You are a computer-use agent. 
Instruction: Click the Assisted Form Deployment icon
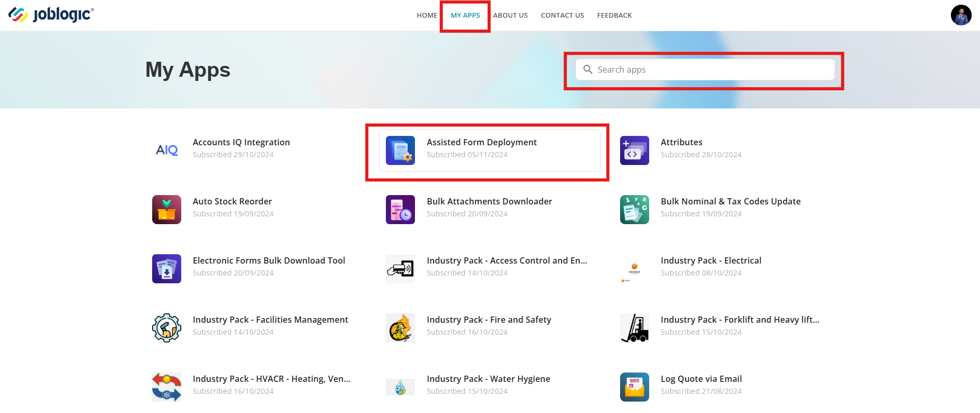tap(400, 150)
